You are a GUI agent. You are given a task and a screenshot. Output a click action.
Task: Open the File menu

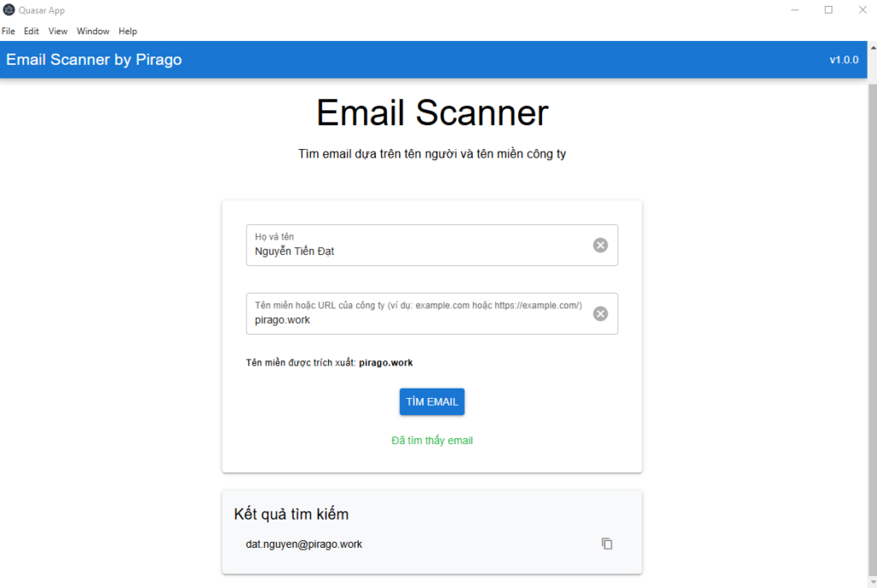coord(9,32)
